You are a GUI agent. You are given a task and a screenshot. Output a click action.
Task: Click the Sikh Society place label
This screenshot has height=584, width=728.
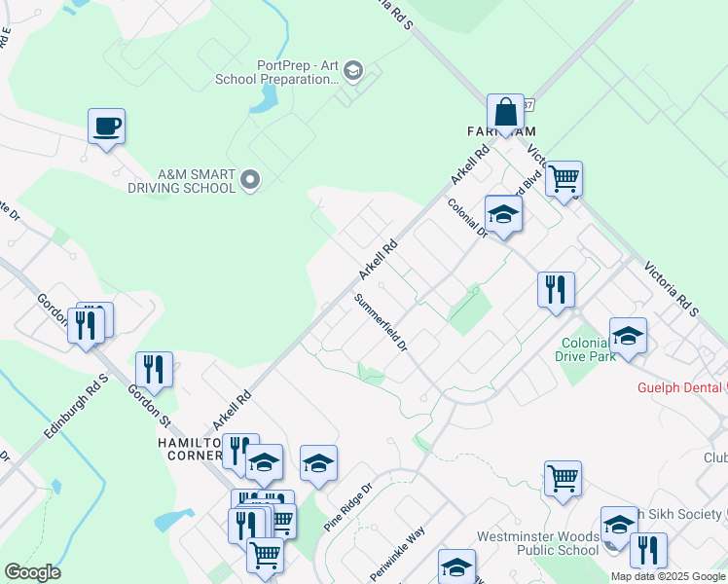(682, 514)
